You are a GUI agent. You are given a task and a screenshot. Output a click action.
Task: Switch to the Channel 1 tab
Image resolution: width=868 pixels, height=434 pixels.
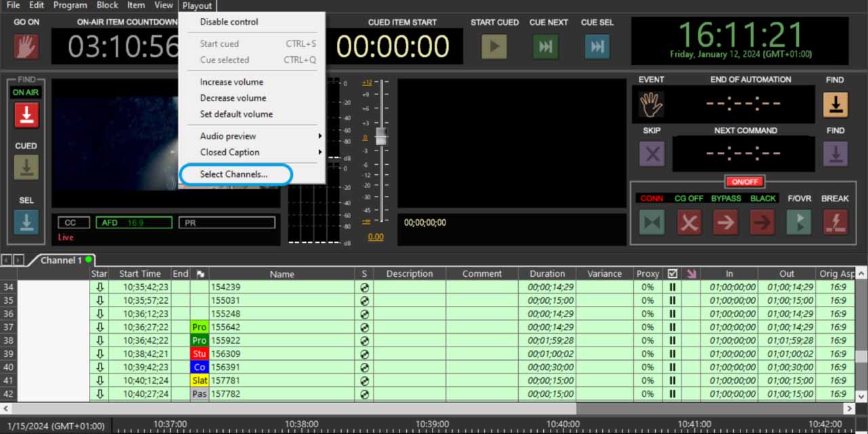[x=61, y=260]
